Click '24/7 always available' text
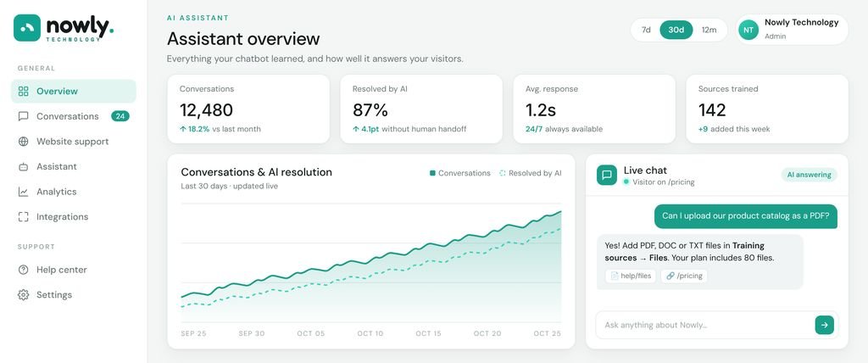Viewport: 868px width, 363px height. (564, 129)
